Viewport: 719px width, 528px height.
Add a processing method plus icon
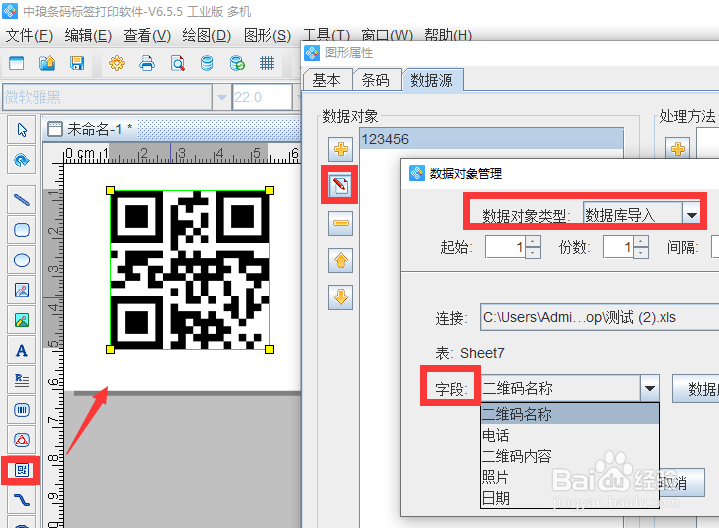pyautogui.click(x=677, y=149)
